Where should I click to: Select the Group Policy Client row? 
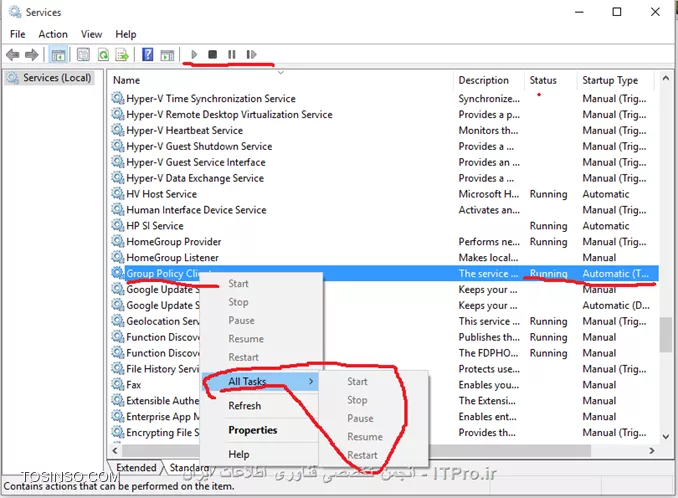[384, 273]
